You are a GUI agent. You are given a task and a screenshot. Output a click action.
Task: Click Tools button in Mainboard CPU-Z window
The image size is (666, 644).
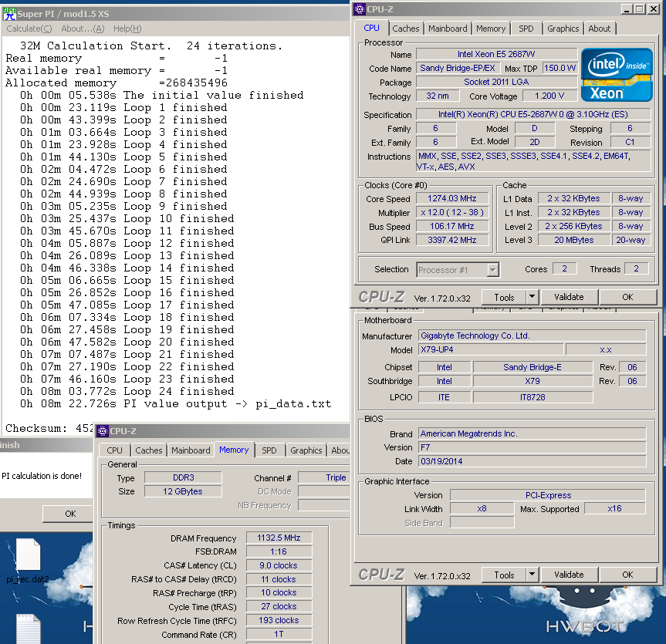(504, 575)
